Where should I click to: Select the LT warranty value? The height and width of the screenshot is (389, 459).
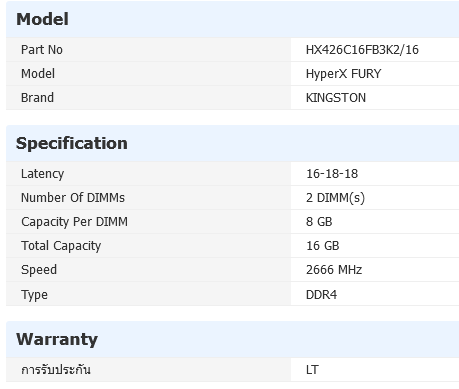coord(312,370)
